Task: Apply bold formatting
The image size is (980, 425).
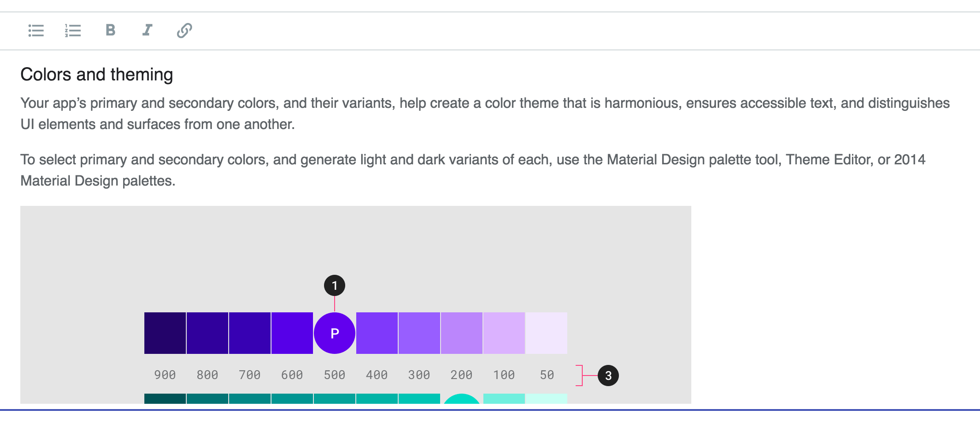Action: pyautogui.click(x=110, y=30)
